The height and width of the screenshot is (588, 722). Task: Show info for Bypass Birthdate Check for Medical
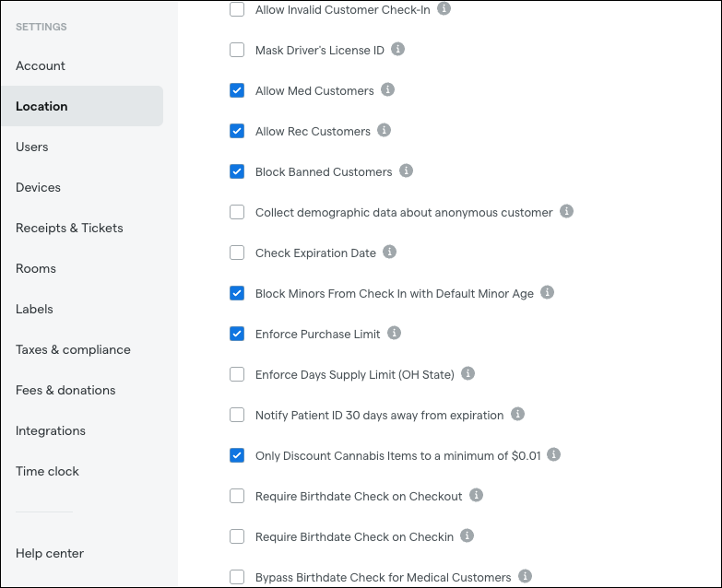click(x=525, y=576)
